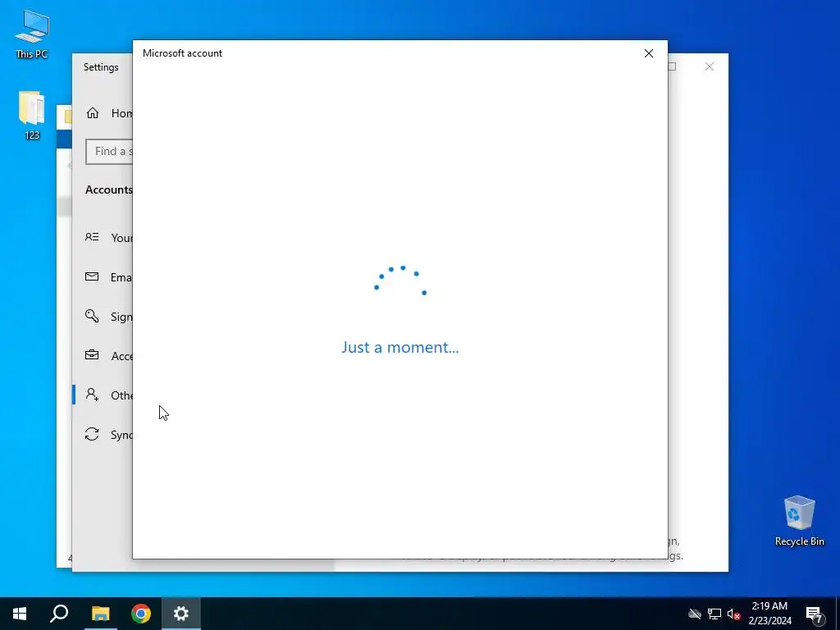Screen dimensions: 840x630
Task: Click the Accounts heading in Settings
Action: 109,189
